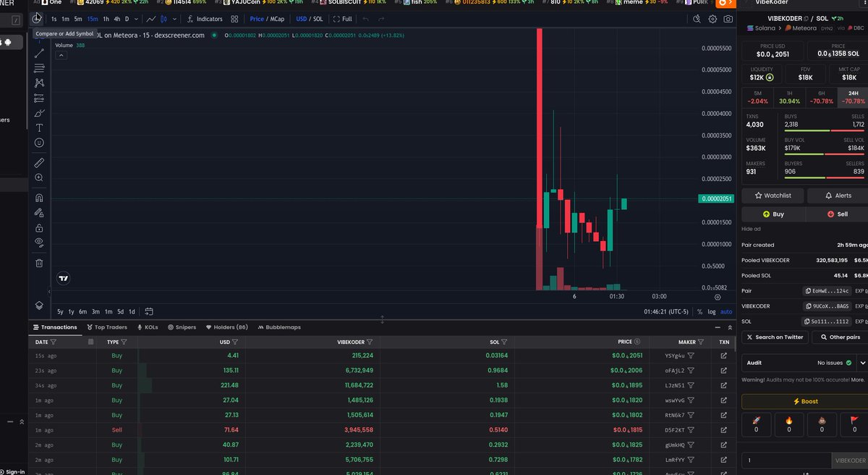Screen dimensions: 868x475
Task: Open indicator templates grid icon
Action: pyautogui.click(x=234, y=19)
